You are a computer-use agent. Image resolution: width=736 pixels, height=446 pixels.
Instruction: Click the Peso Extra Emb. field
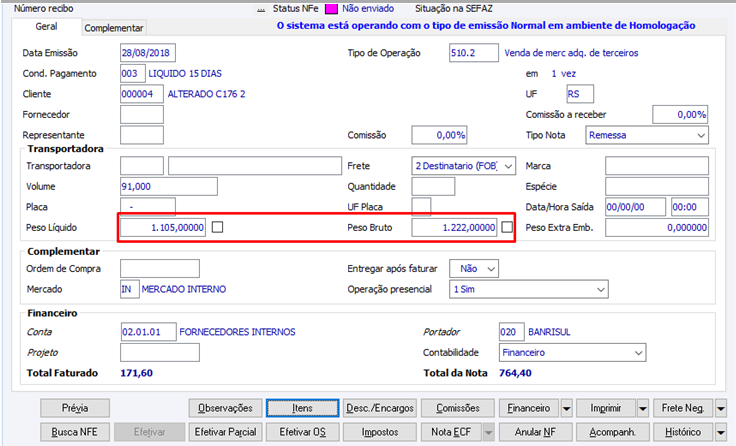(657, 228)
